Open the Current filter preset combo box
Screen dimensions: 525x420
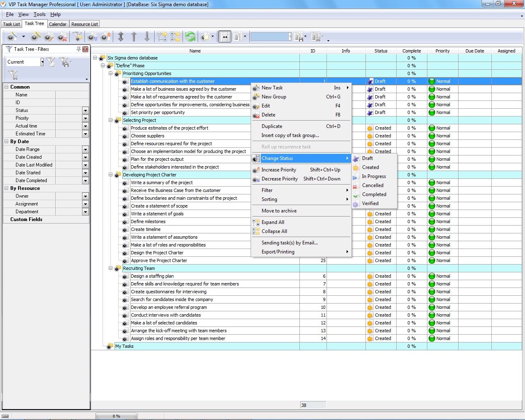(42, 62)
